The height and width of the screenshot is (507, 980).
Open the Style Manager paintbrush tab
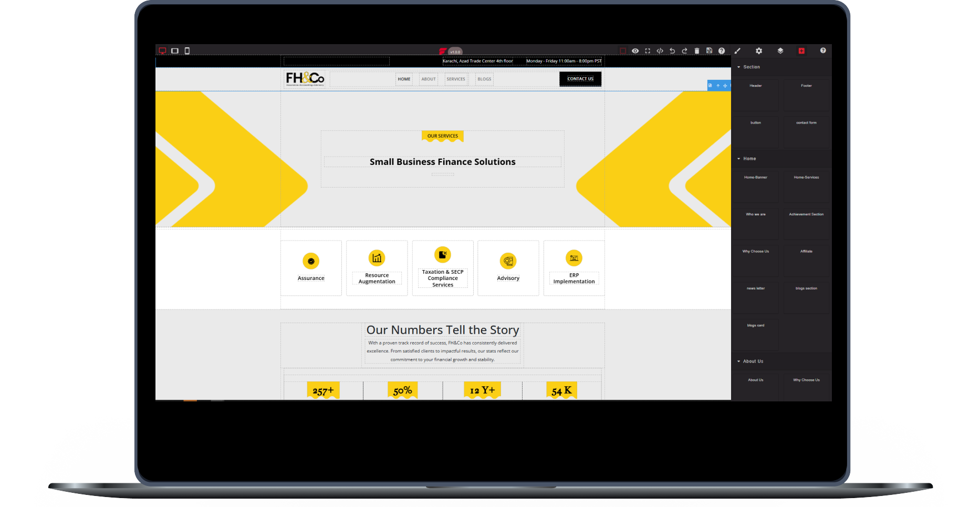737,51
